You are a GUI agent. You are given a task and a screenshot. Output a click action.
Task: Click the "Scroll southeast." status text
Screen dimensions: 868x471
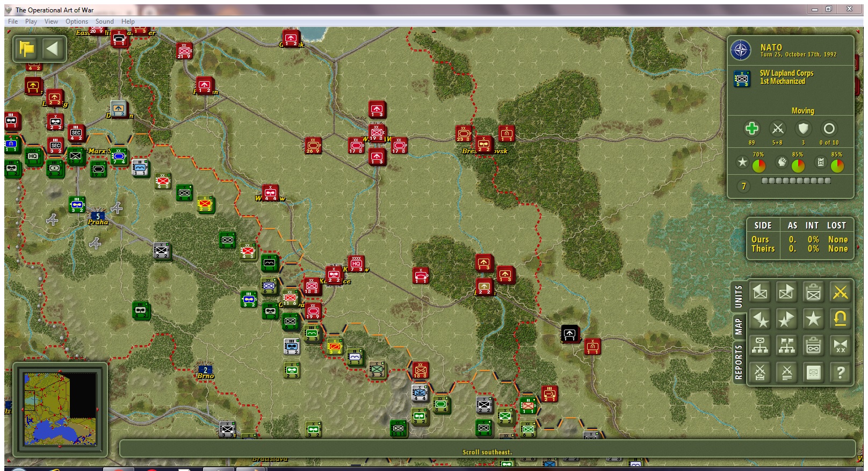click(x=487, y=452)
